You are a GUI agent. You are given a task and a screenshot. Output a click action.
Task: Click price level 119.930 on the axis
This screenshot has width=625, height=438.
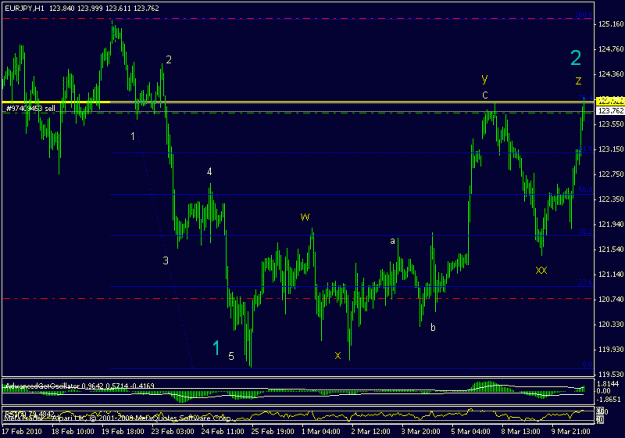click(x=611, y=350)
